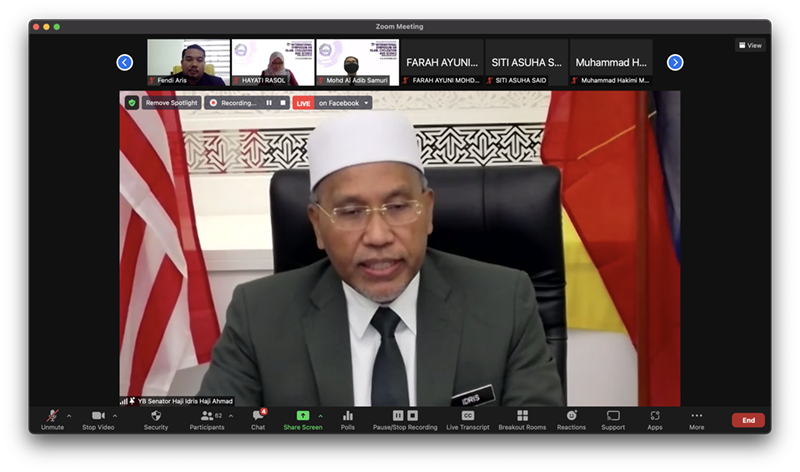Click Pause/Stop Recording in bottom toolbar
The width and height of the screenshot is (800, 472).
point(405,416)
